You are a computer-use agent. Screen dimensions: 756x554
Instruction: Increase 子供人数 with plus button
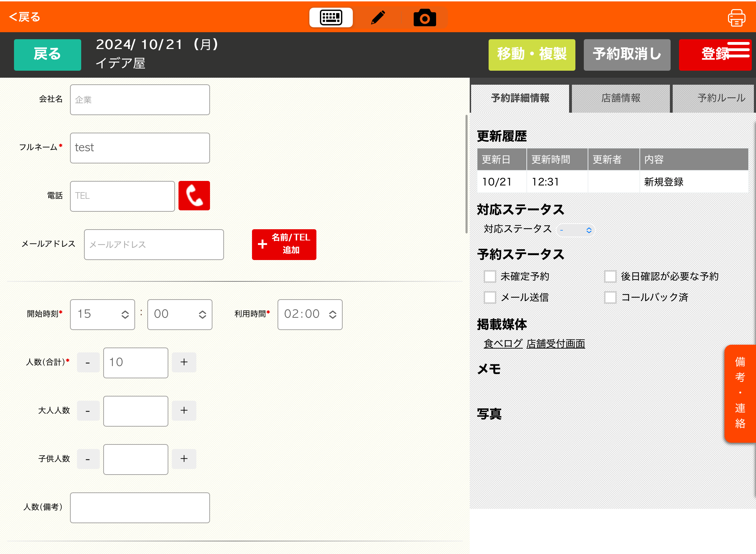coord(184,459)
